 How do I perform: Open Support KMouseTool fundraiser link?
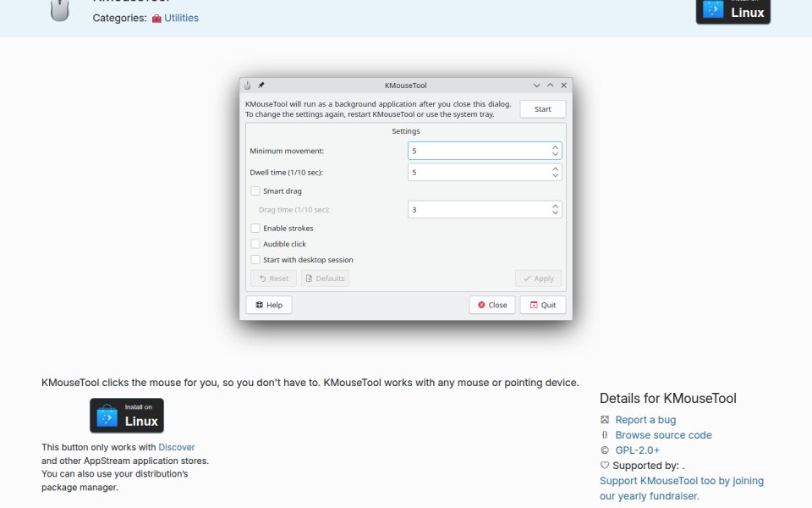coord(682,489)
